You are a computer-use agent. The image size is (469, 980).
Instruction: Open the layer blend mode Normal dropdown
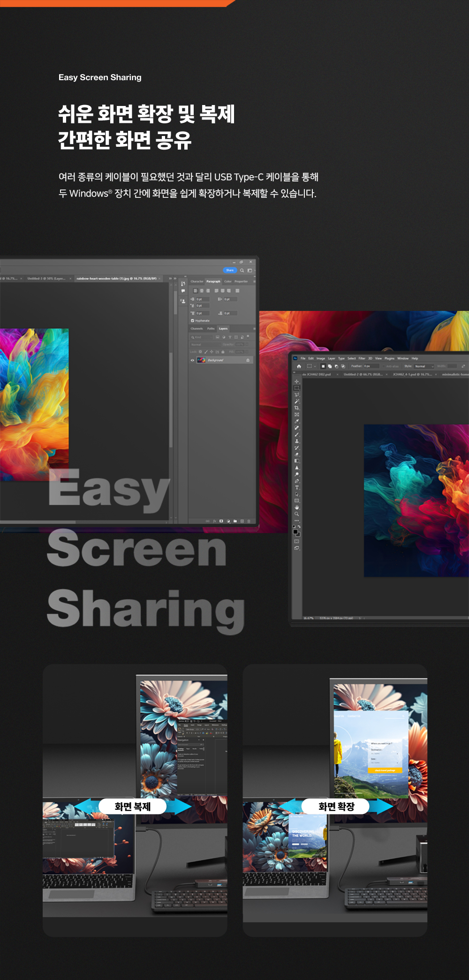click(x=205, y=345)
